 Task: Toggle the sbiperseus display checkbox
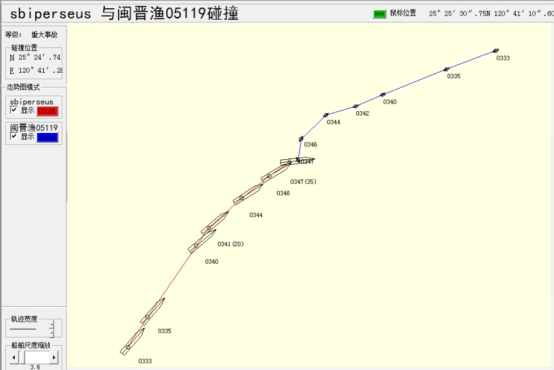pyautogui.click(x=14, y=110)
